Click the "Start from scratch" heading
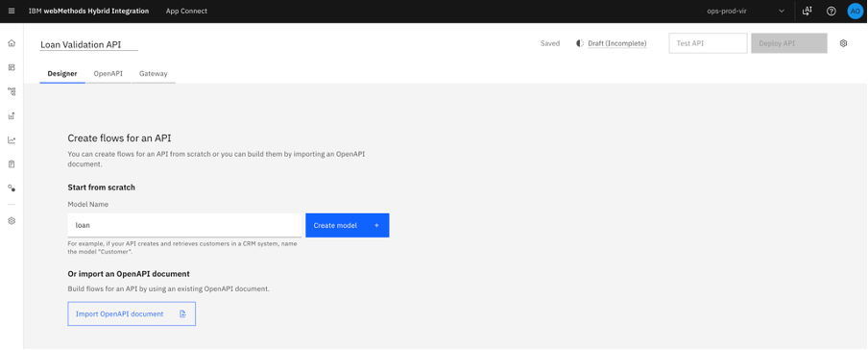Screen dimensions: 868x350 pos(102,187)
